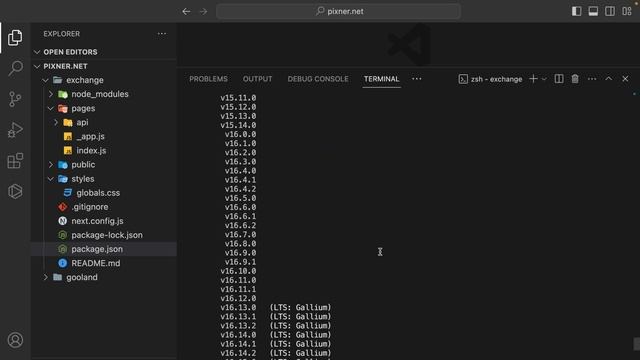Toggle the bottom panel layout icon
Viewport: 640px width, 360px height.
tap(593, 11)
